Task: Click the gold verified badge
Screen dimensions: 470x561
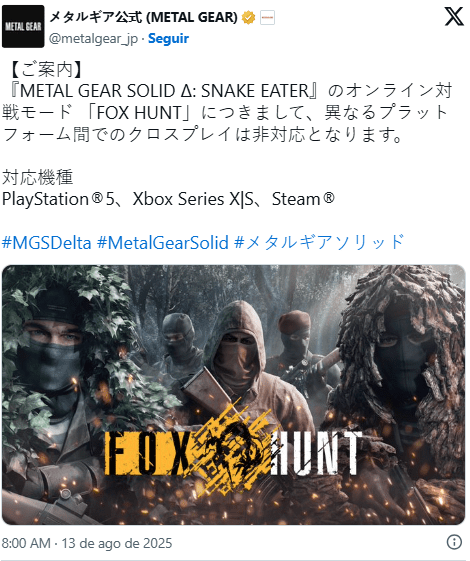Action: [x=248, y=17]
